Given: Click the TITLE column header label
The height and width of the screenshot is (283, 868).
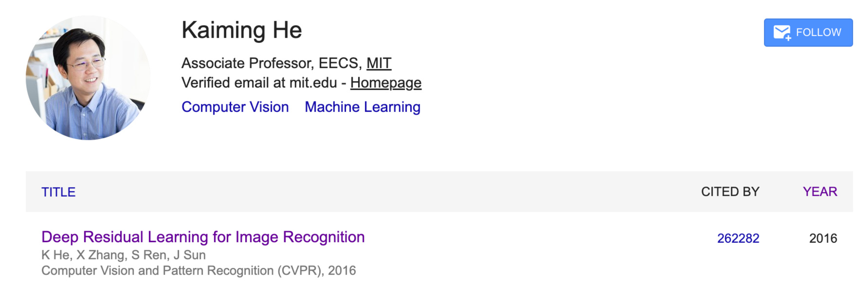Looking at the screenshot, I should click(x=58, y=192).
